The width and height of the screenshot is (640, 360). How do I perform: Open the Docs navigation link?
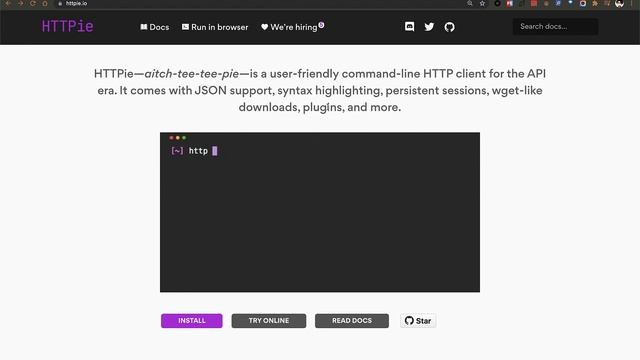155,27
